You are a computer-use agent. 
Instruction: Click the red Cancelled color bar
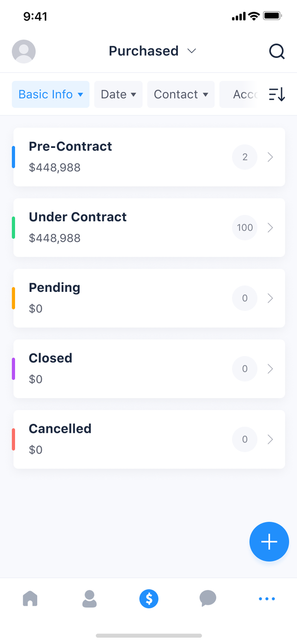pos(14,439)
